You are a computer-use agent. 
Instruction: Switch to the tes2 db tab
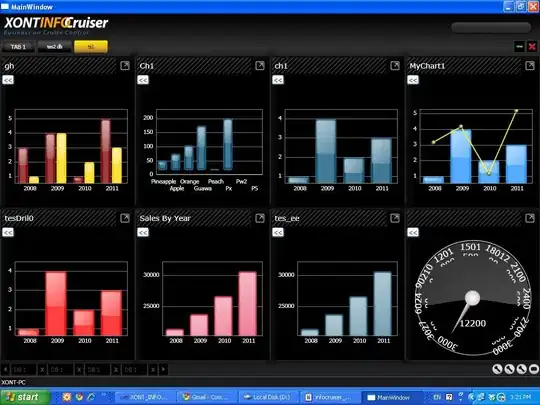point(55,46)
